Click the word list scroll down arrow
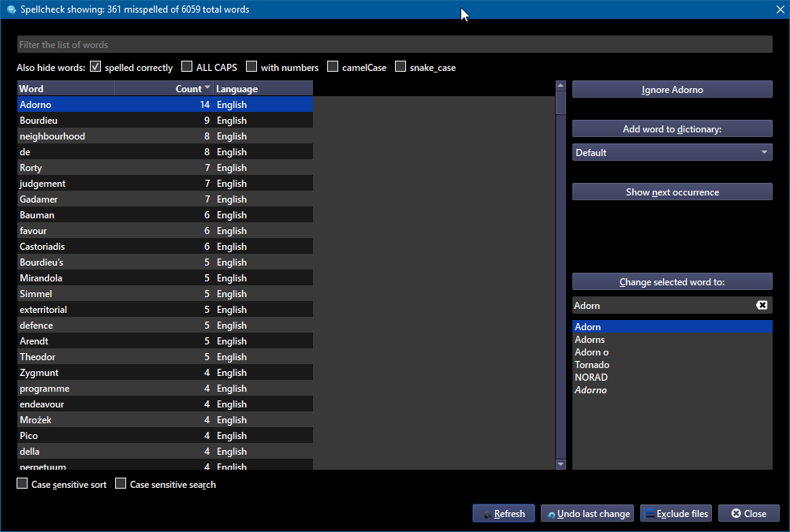790x532 pixels. click(x=561, y=464)
